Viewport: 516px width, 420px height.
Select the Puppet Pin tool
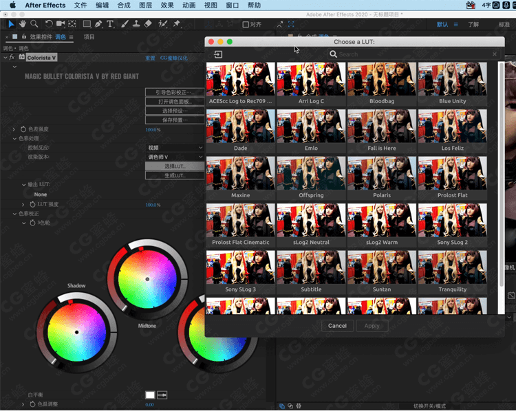[x=177, y=23]
